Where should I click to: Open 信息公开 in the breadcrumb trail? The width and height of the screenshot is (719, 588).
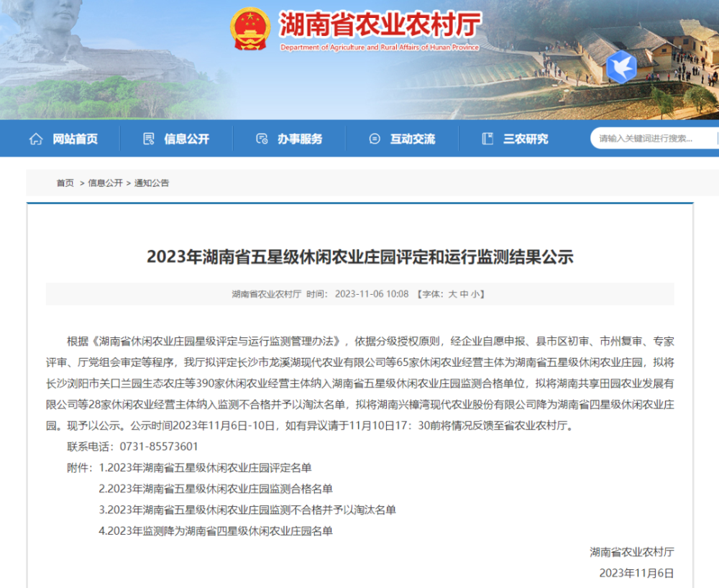[105, 183]
